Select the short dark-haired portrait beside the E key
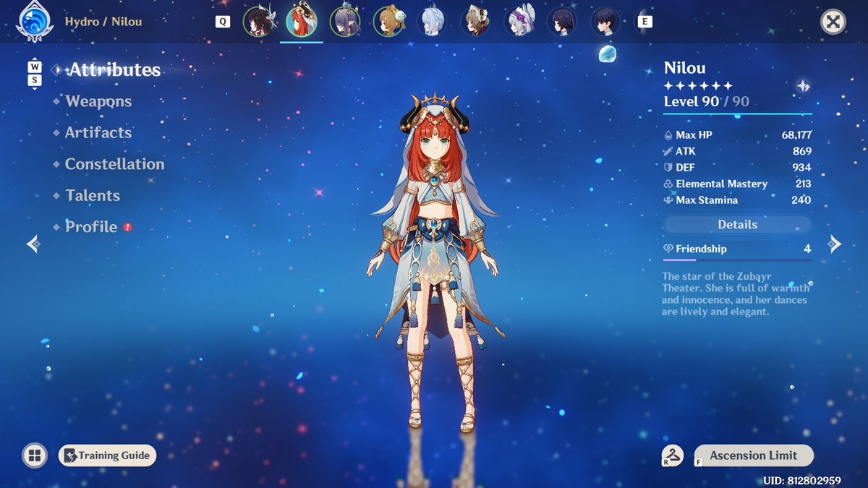This screenshot has width=868, height=488. click(605, 22)
